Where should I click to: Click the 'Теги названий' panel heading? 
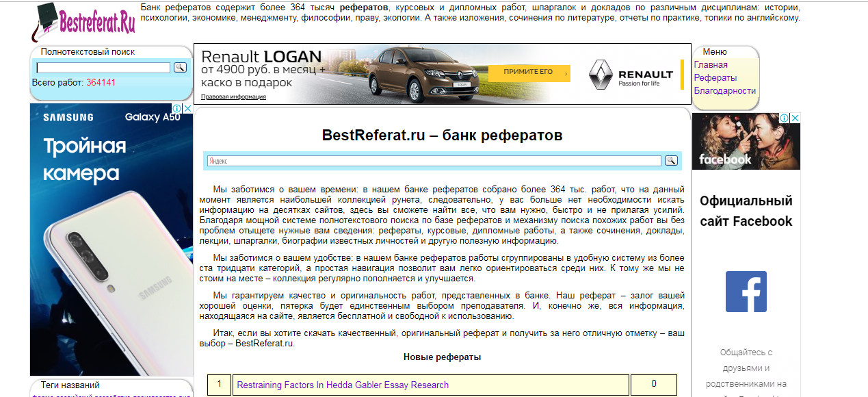70,385
